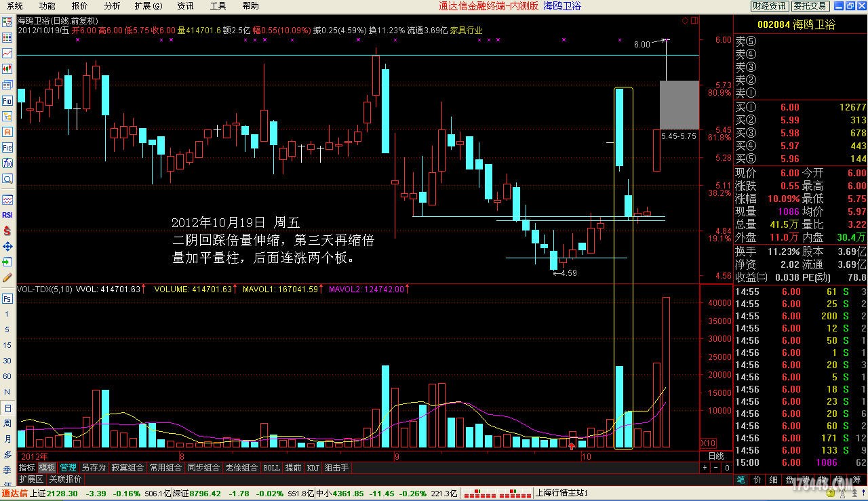This screenshot has width=868, height=501.
Task: Select the 30-minute period button
Action: click(7, 361)
